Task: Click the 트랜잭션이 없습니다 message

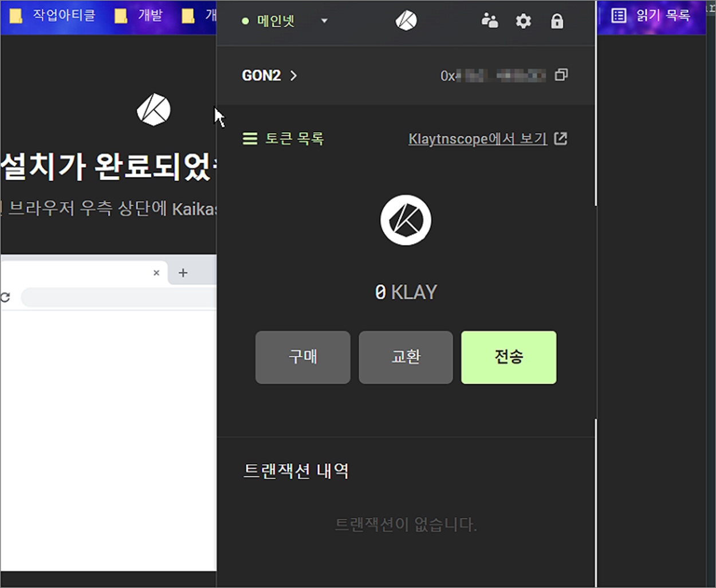Action: coord(406,524)
